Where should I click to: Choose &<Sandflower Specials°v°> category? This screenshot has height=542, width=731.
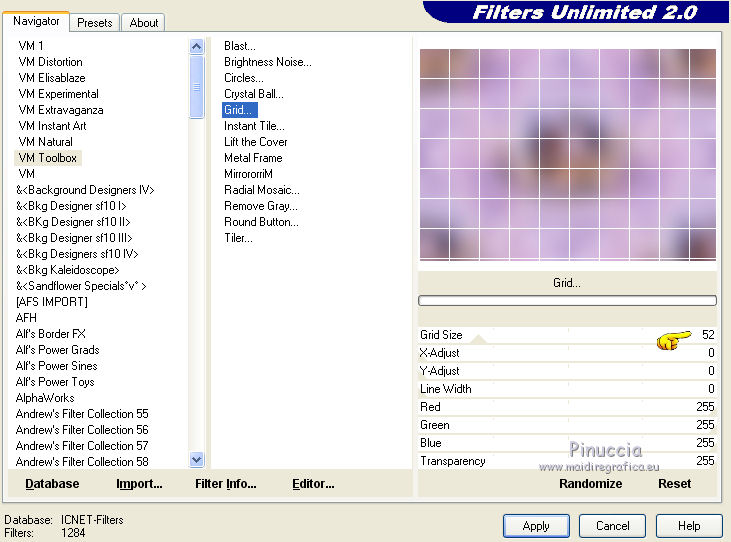(x=81, y=286)
